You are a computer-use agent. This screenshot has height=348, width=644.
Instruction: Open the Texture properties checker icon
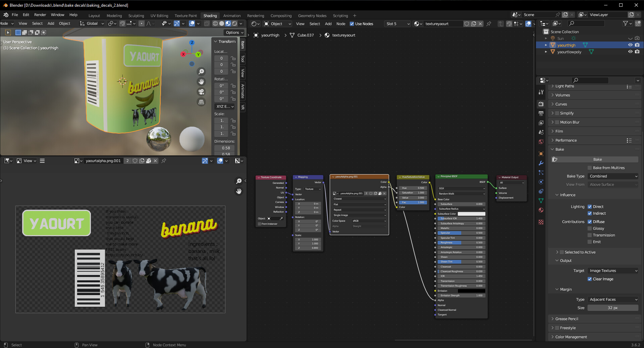coord(541,222)
